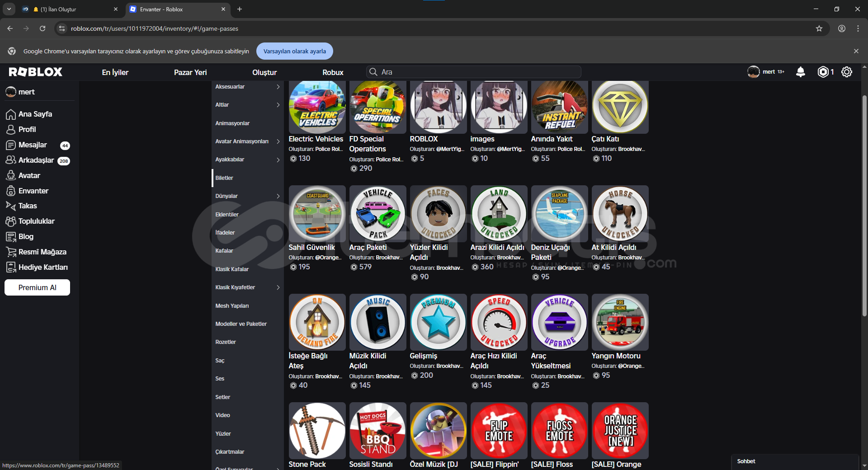Expand Altlar category chevron
The width and height of the screenshot is (868, 470).
click(278, 105)
